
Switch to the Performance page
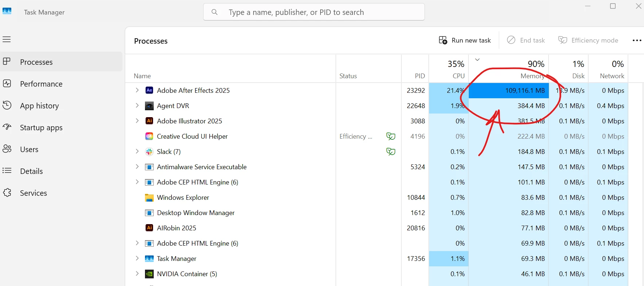pyautogui.click(x=61, y=84)
